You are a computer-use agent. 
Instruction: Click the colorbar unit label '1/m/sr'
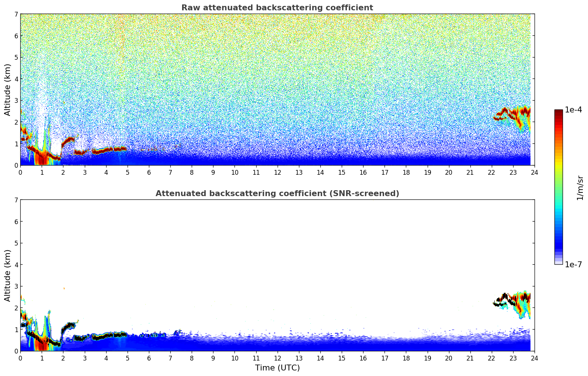pos(580,188)
